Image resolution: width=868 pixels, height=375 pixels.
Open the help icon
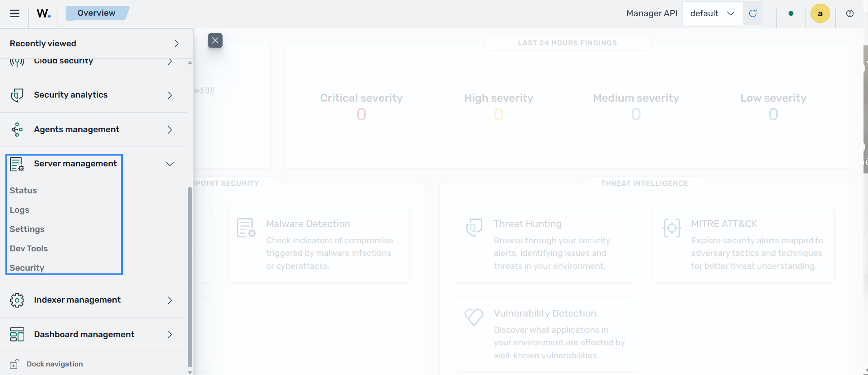click(850, 13)
